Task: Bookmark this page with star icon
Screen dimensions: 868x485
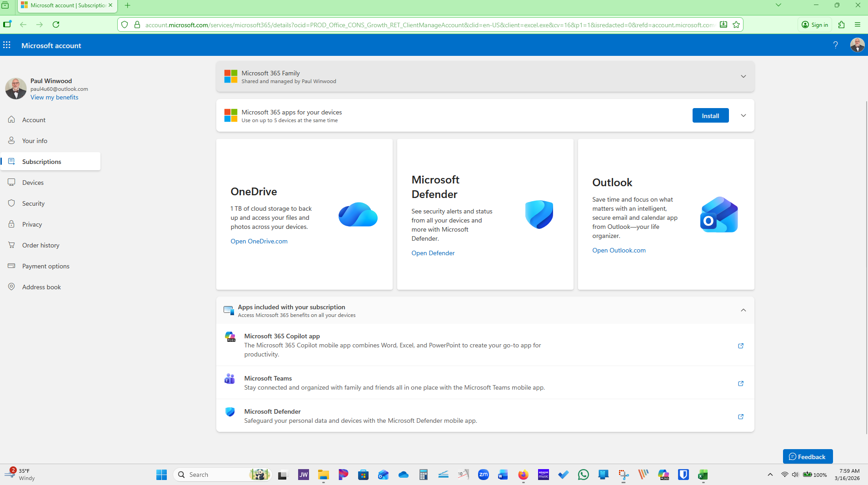Action: [x=736, y=25]
